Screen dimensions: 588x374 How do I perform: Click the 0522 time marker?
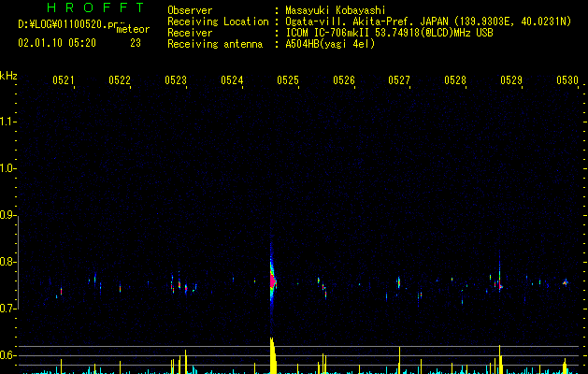point(120,79)
